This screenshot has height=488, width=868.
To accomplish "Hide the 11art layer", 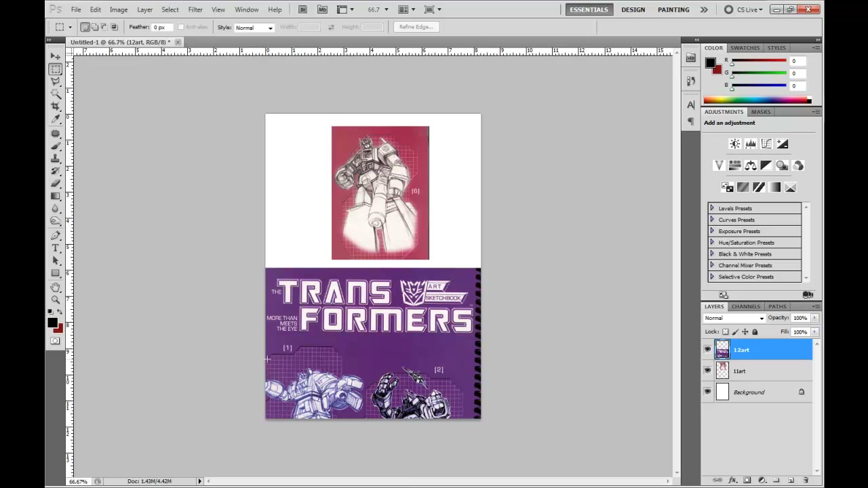I will 707,371.
